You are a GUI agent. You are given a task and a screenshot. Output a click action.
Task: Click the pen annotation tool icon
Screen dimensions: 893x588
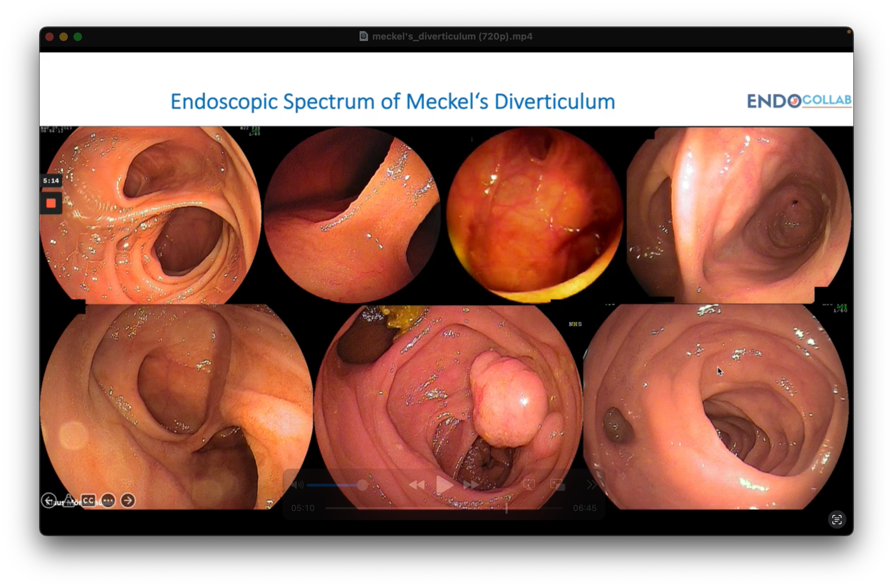69,500
